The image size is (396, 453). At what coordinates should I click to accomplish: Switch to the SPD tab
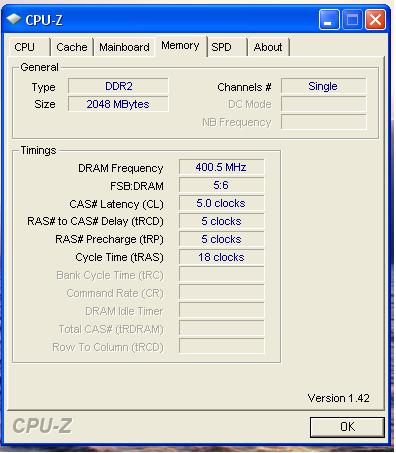click(227, 47)
